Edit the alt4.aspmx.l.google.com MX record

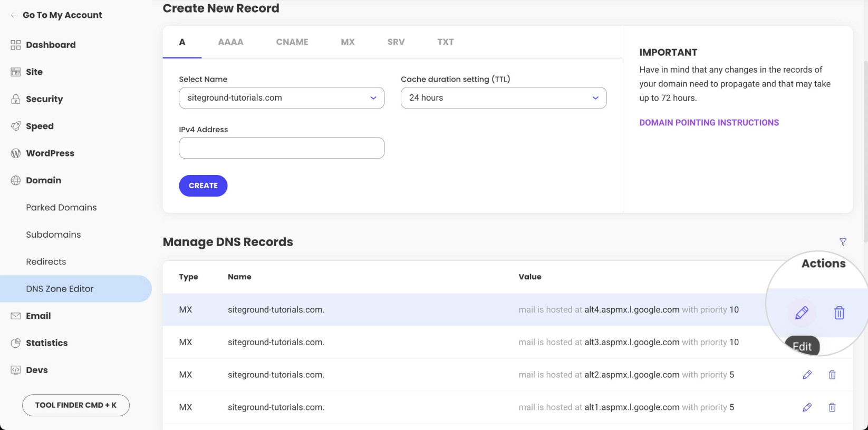(x=802, y=312)
